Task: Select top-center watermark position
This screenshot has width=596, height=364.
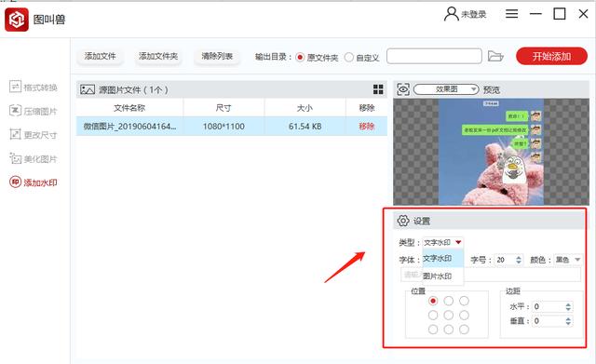Action: [449, 301]
